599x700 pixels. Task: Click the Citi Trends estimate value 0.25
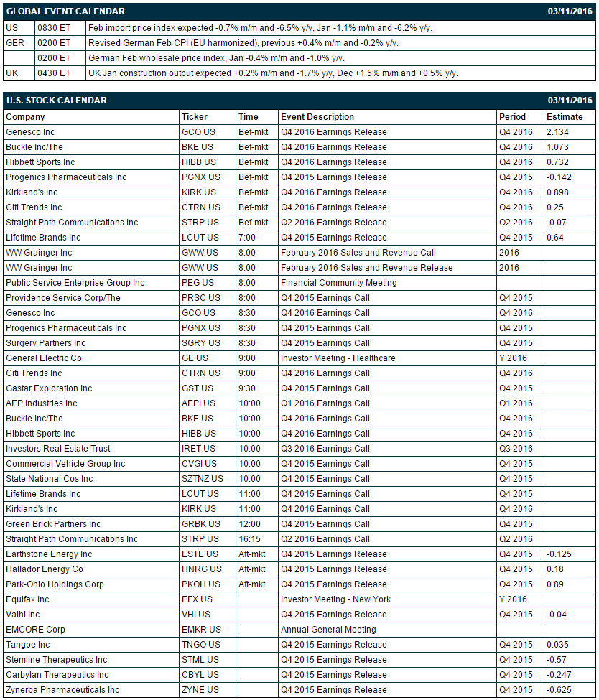click(x=555, y=207)
